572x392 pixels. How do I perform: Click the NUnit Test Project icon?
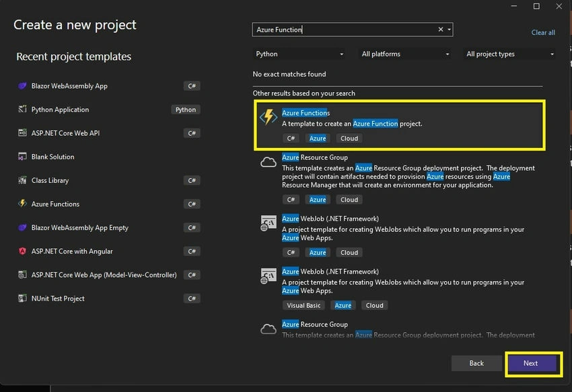[x=22, y=299]
